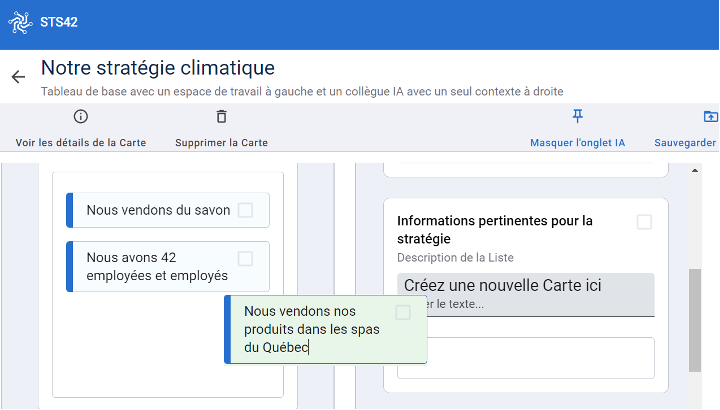
Task: Select the 'Nous avons 42 employées' card text
Action: click(157, 266)
